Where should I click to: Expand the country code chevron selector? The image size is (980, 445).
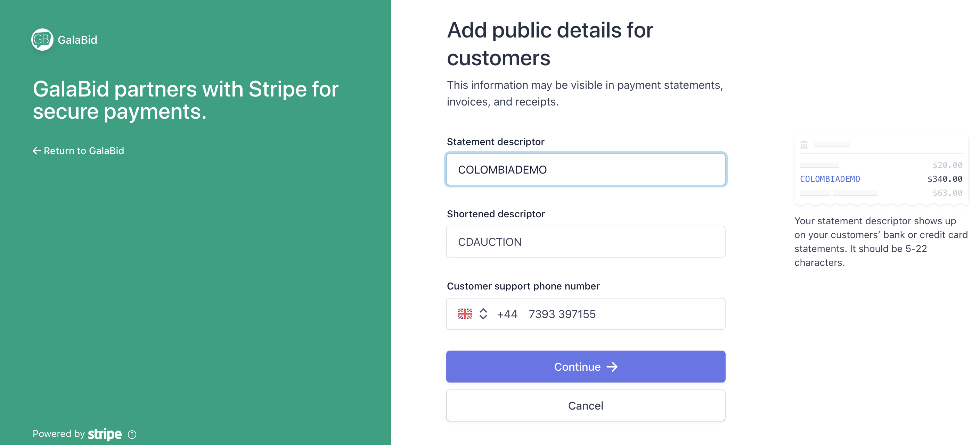(x=483, y=314)
